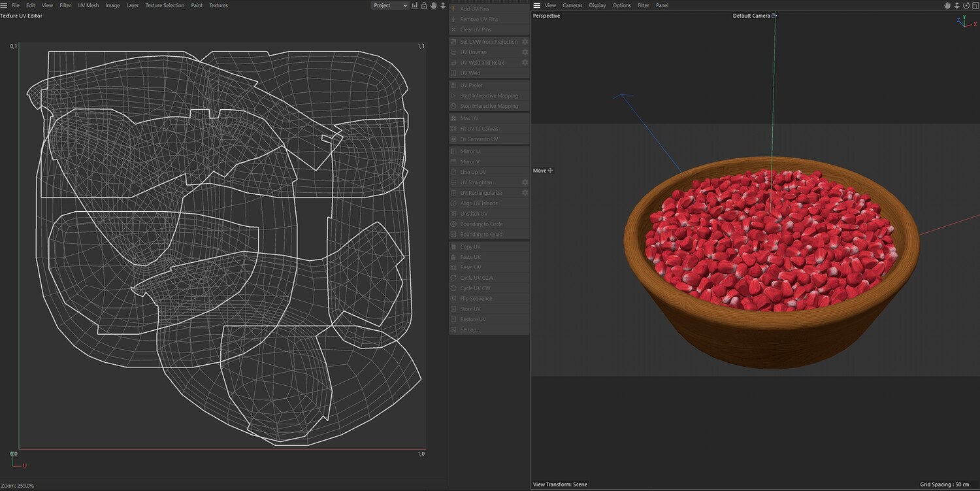Click the Restore UV button
Image resolution: width=980 pixels, height=491 pixels.
point(489,319)
